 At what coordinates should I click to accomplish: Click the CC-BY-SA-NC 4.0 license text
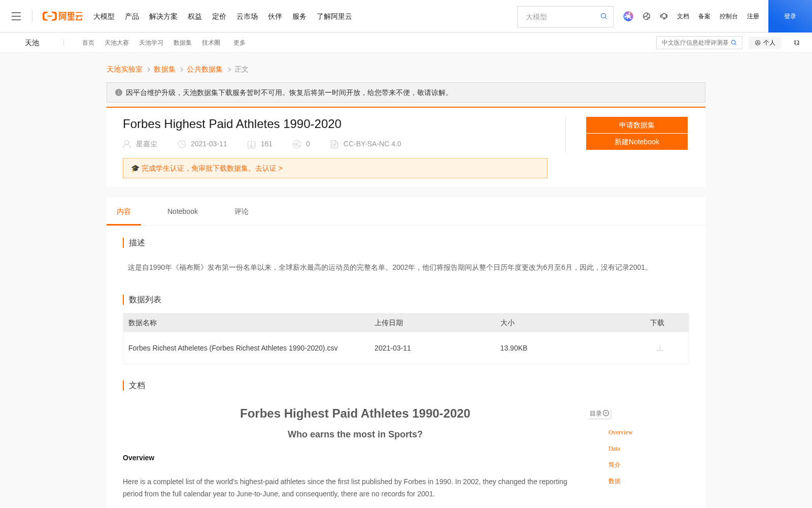pos(372,144)
